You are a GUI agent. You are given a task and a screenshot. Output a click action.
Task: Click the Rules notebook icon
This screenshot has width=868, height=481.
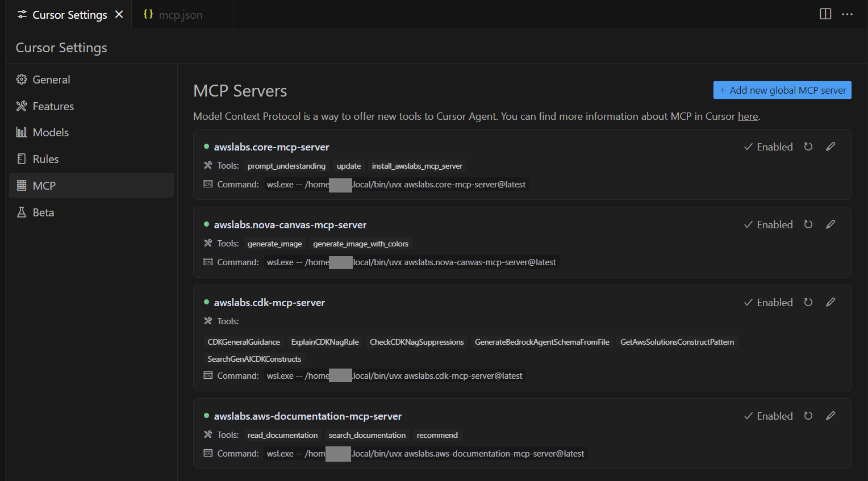click(x=22, y=159)
